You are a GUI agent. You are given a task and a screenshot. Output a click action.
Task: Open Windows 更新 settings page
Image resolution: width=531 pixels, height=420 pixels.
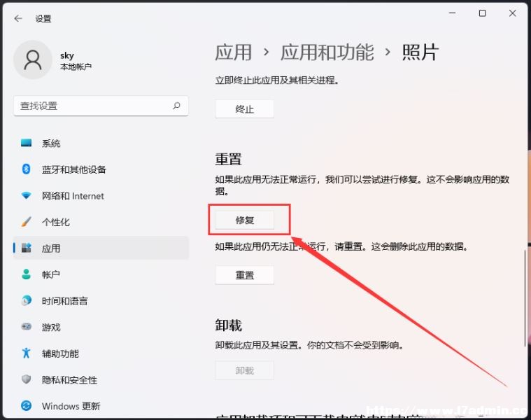coord(101,406)
